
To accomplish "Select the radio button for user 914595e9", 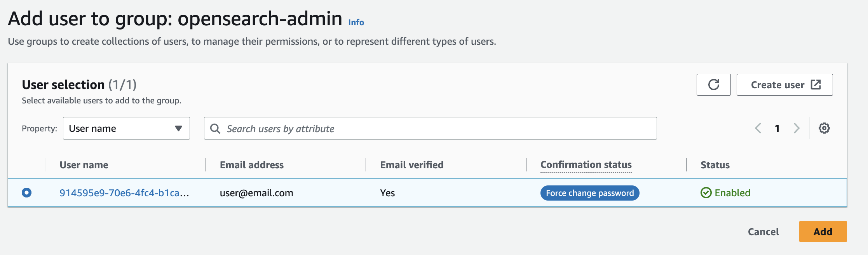I will 27,193.
